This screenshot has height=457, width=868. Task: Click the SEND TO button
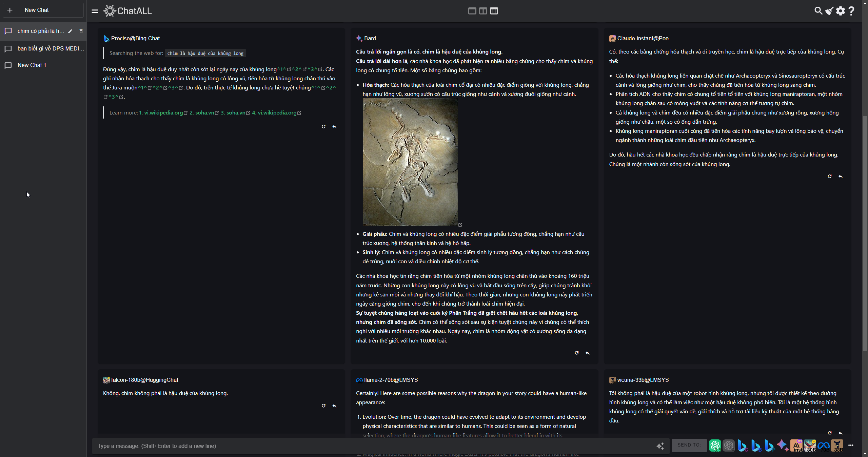(x=689, y=445)
